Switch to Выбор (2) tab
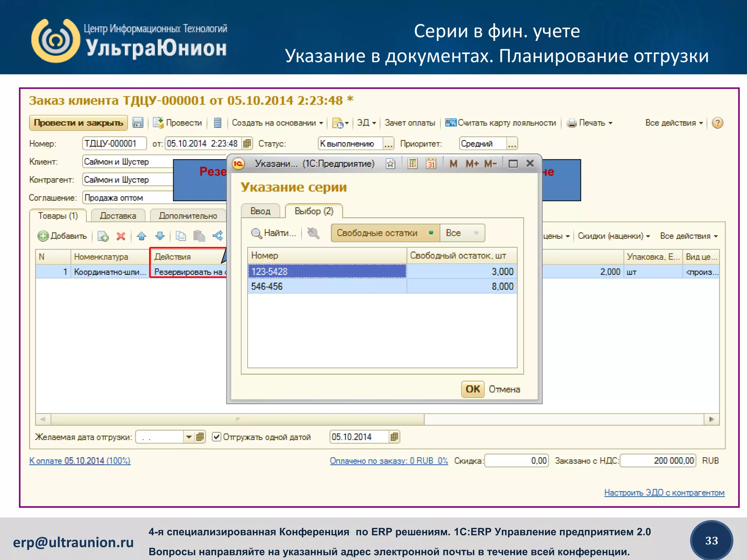 [314, 211]
